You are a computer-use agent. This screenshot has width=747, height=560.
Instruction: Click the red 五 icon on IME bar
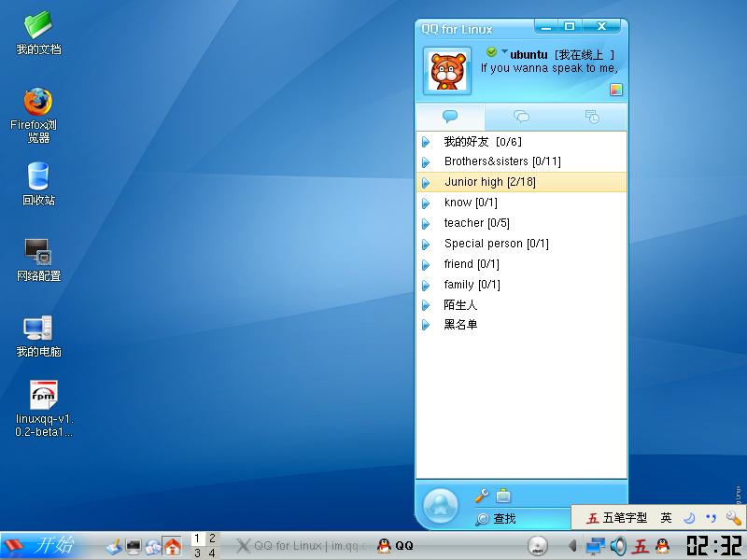pyautogui.click(x=592, y=518)
